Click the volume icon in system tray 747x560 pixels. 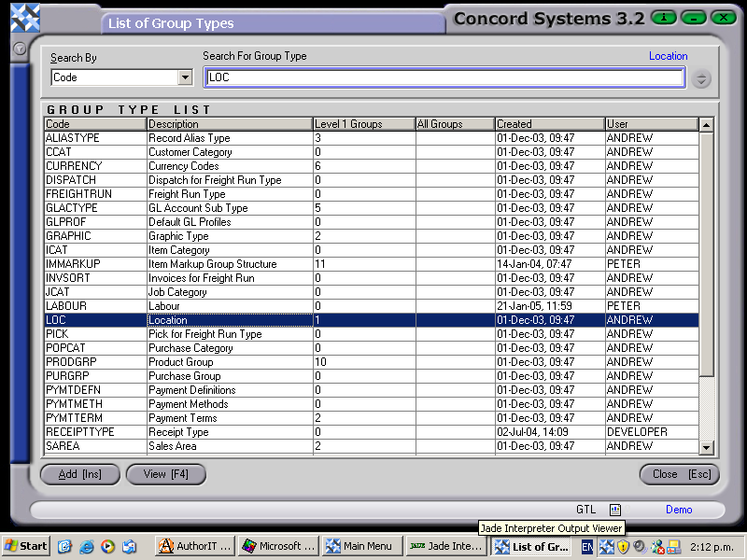[x=640, y=546]
